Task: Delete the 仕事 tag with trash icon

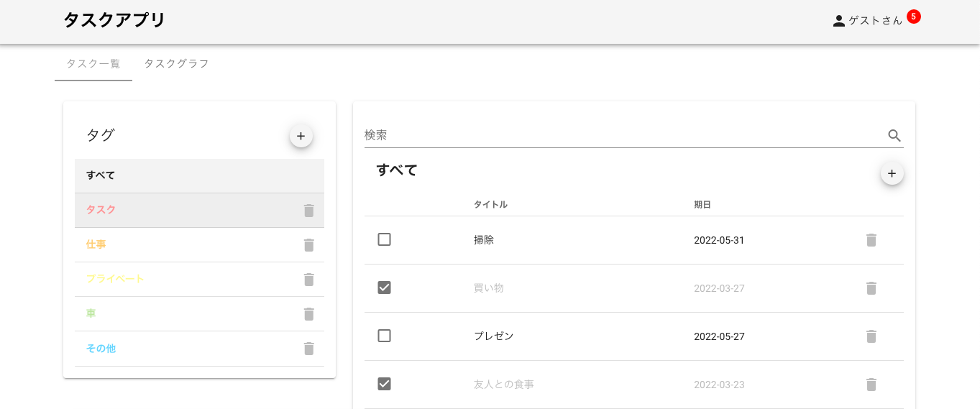Action: click(309, 245)
